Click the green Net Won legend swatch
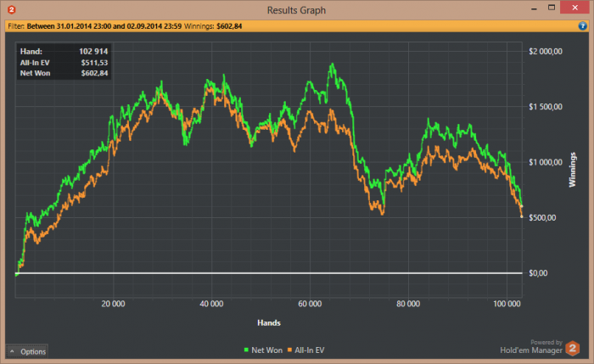Image resolution: width=594 pixels, height=364 pixels. tap(246, 350)
